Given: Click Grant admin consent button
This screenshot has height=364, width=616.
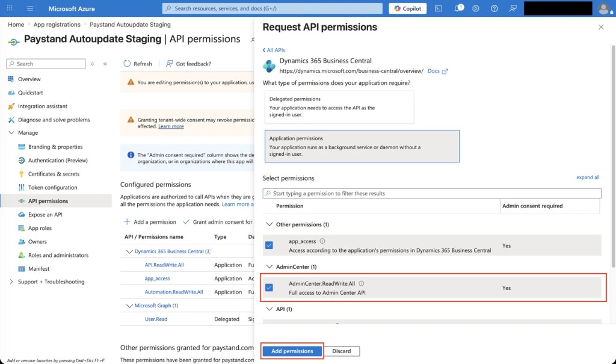Looking at the screenshot, I should pos(218,221).
